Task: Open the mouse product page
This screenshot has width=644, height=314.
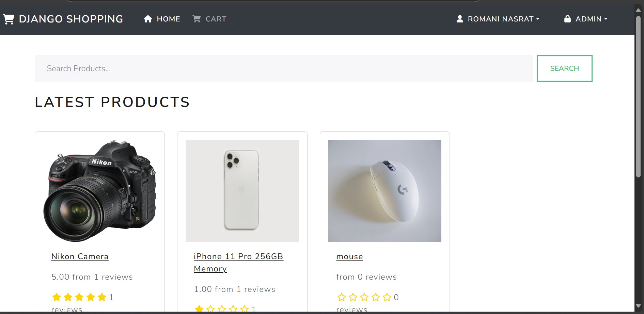Action: click(349, 256)
